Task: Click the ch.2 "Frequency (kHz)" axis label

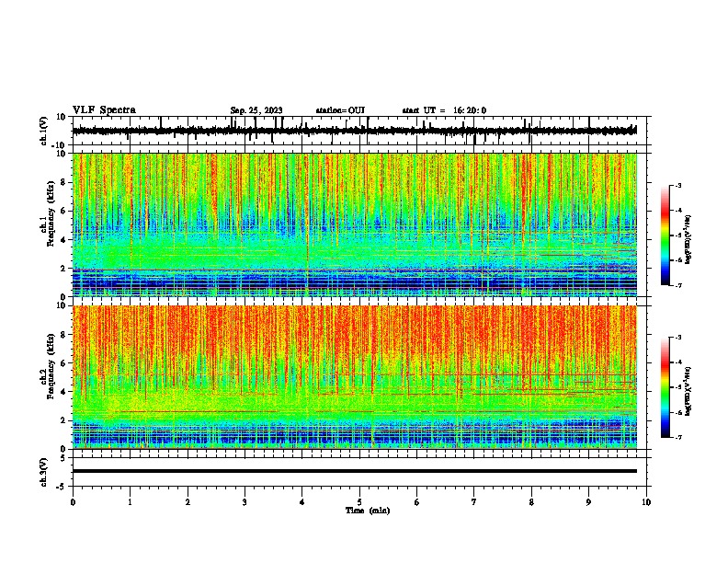Action: (51, 366)
